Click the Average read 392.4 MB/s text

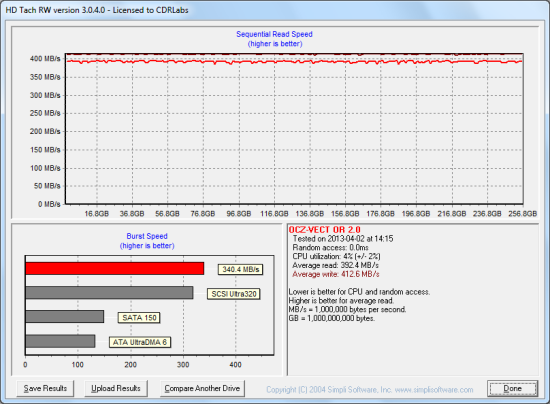(335, 265)
